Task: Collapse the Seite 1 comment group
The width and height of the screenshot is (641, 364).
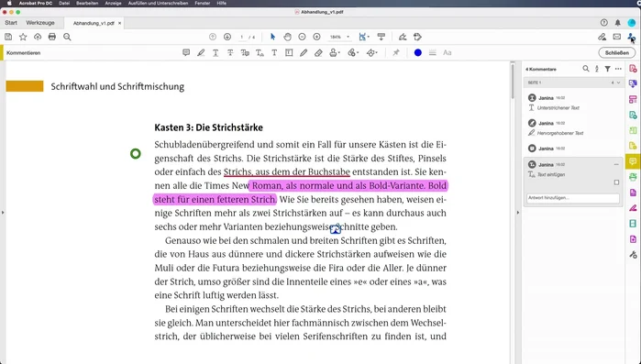Action: point(618,83)
